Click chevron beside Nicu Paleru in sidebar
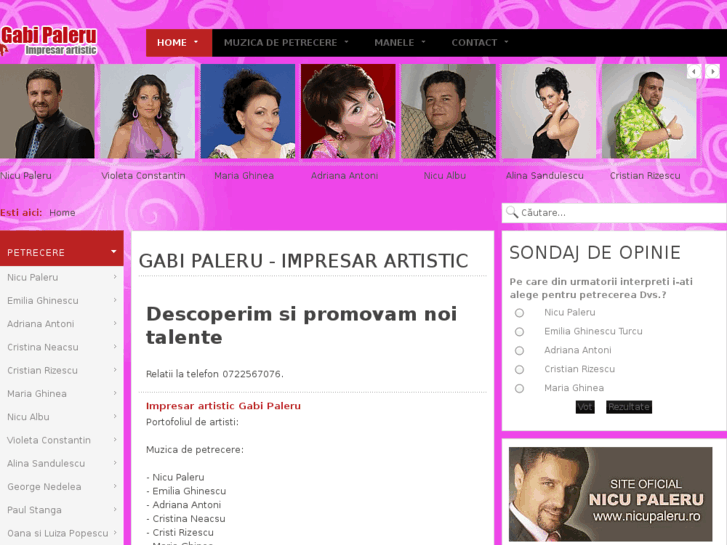Image resolution: width=727 pixels, height=545 pixels. [x=115, y=277]
